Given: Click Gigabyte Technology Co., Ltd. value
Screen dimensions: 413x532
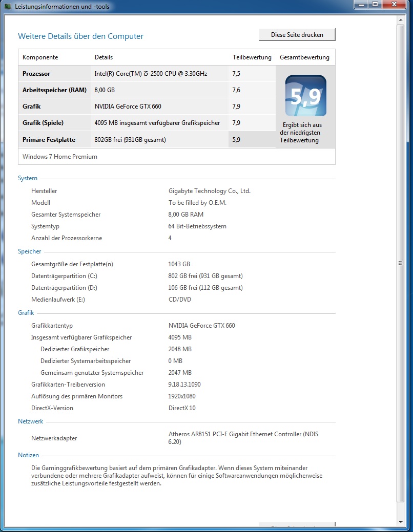Looking at the screenshot, I should (210, 191).
